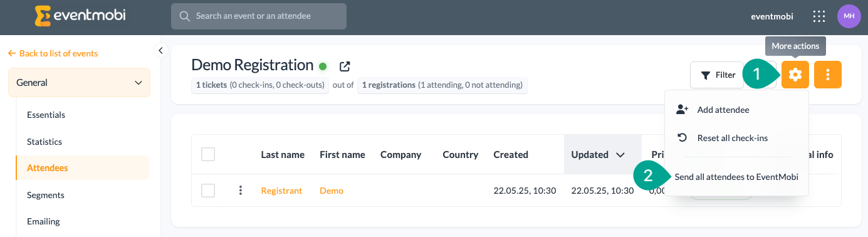Toggle Updated column sort arrow
Viewport: 868px width, 237px height.
(620, 154)
